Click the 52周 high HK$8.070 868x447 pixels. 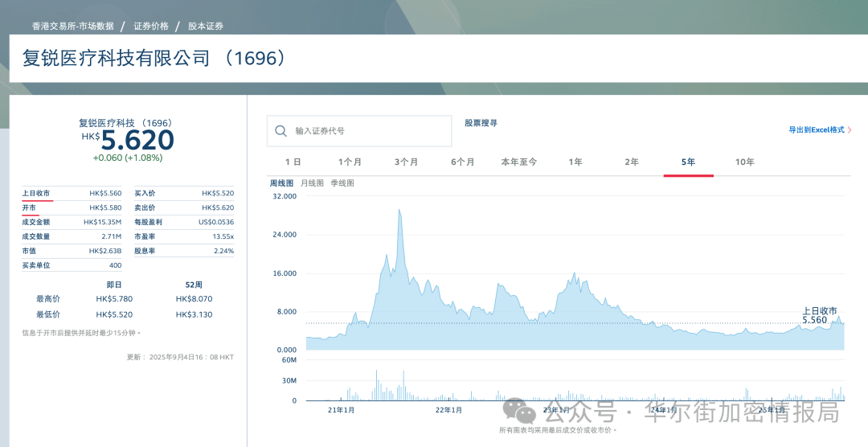click(194, 299)
